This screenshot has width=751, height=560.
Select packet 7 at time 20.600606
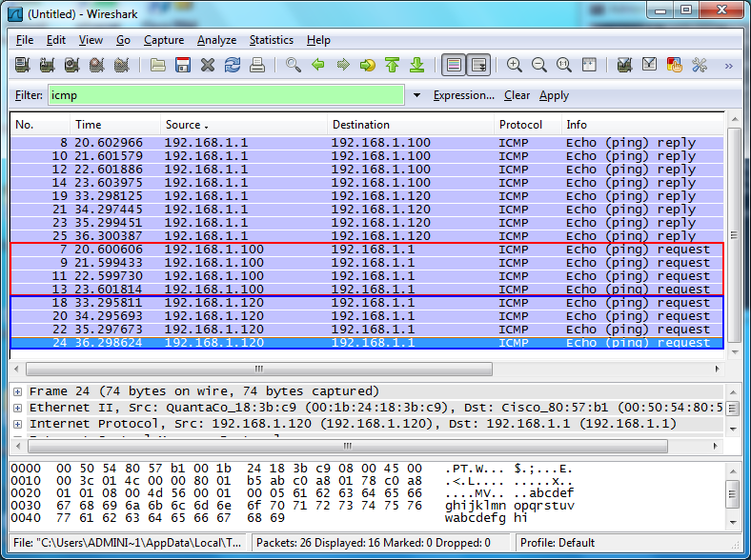pos(367,250)
